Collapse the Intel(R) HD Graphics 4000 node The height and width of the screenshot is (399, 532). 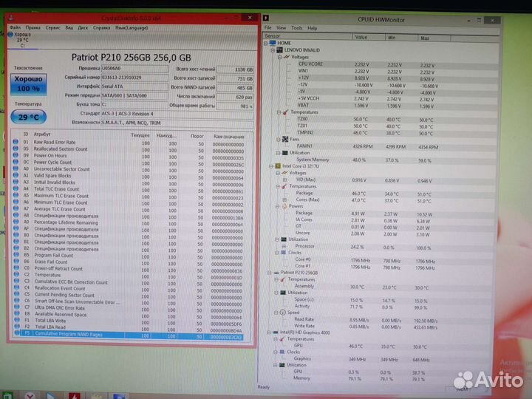(269, 332)
